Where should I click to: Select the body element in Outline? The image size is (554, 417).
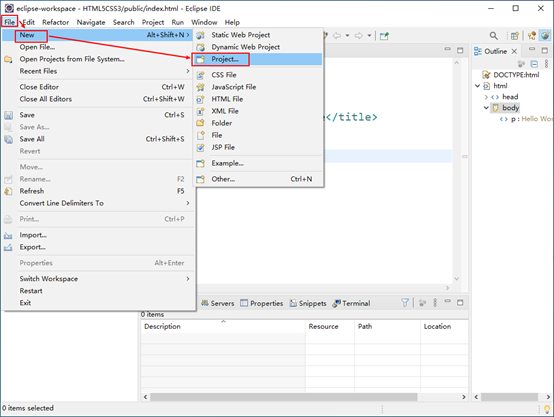511,108
